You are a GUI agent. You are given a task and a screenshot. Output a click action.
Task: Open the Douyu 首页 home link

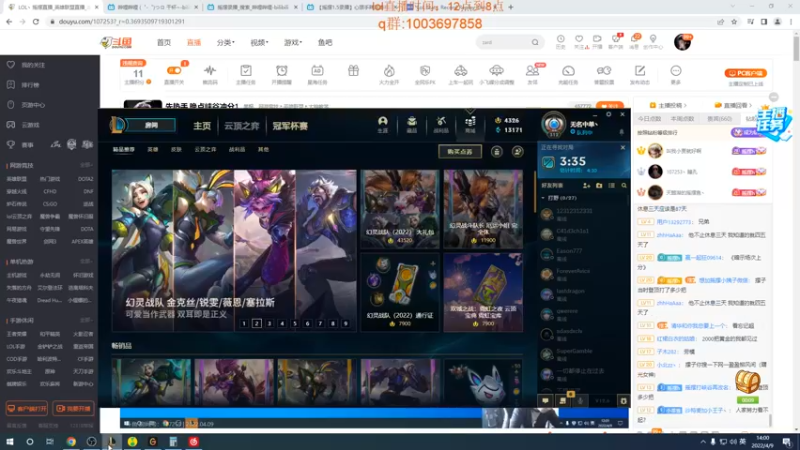pos(164,42)
